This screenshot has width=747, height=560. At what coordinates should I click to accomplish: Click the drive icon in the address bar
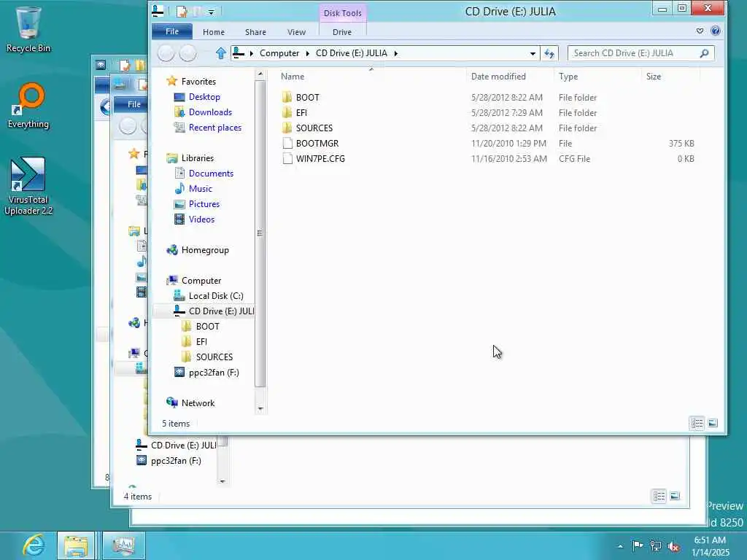239,52
